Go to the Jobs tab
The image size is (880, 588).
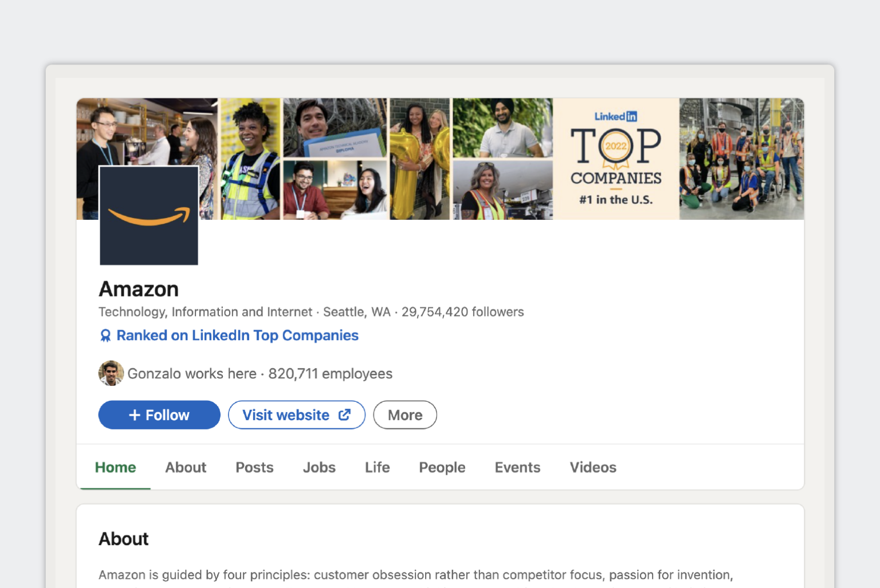tap(319, 467)
